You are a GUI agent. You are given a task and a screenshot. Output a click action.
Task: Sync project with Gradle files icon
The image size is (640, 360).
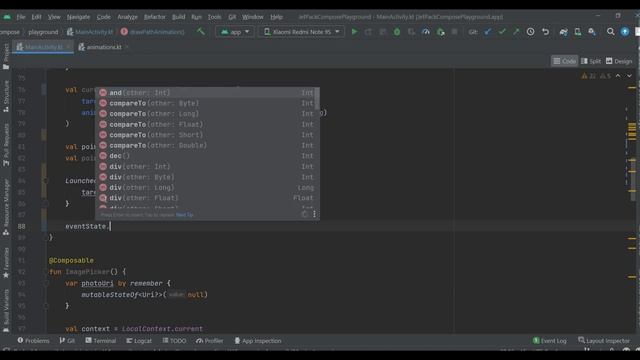tap(563, 32)
